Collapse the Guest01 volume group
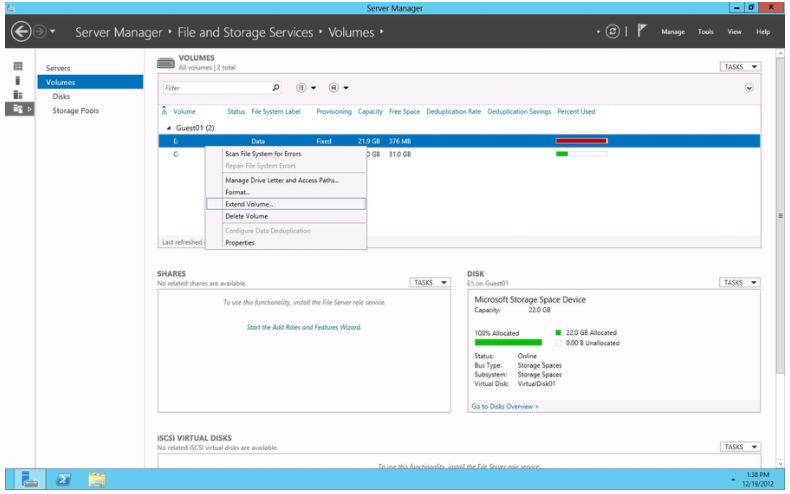This screenshot has height=494, width=790. pos(168,128)
